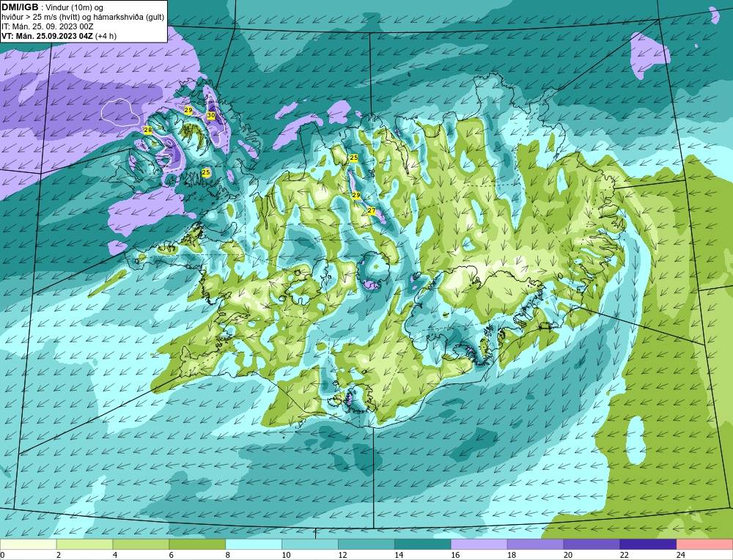Click the green 4–6 m/s legend swatch
Viewport: 733px width, 560px height.
pos(141,545)
